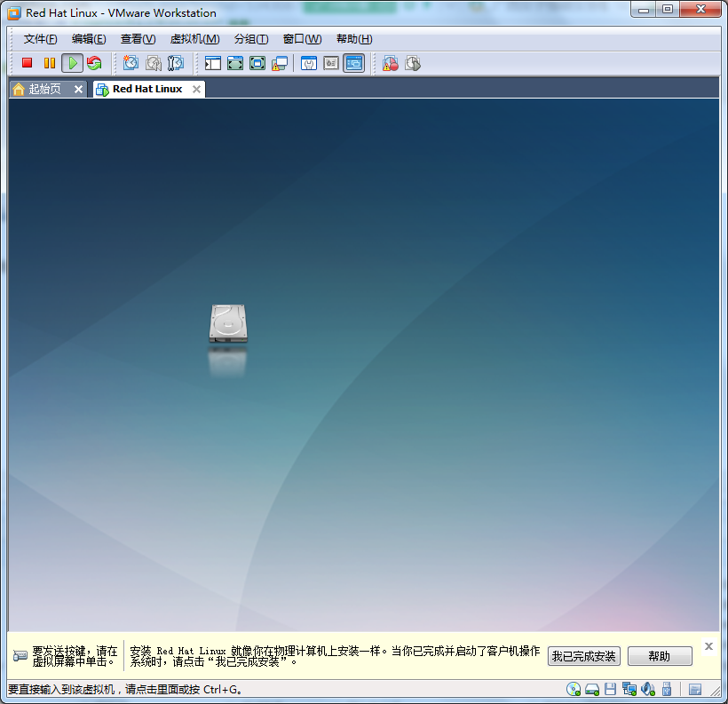Suspend the VM with the pause icon
The width and height of the screenshot is (728, 704).
pyautogui.click(x=49, y=63)
